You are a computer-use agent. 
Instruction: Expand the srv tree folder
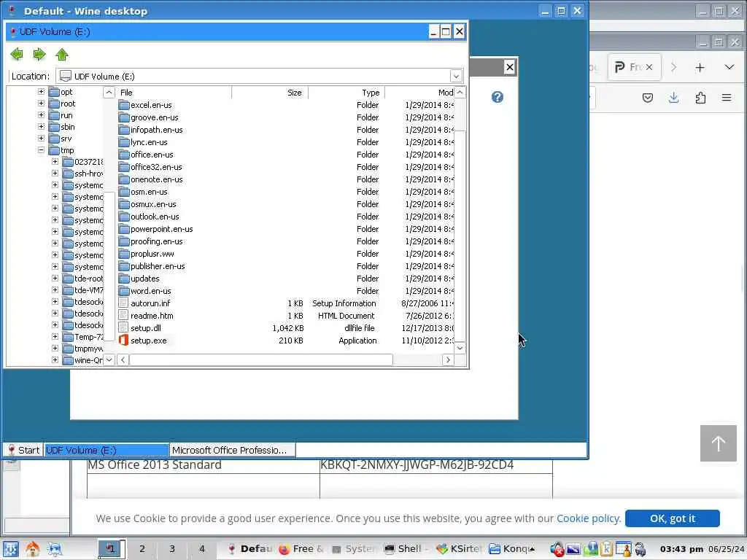tap(41, 139)
